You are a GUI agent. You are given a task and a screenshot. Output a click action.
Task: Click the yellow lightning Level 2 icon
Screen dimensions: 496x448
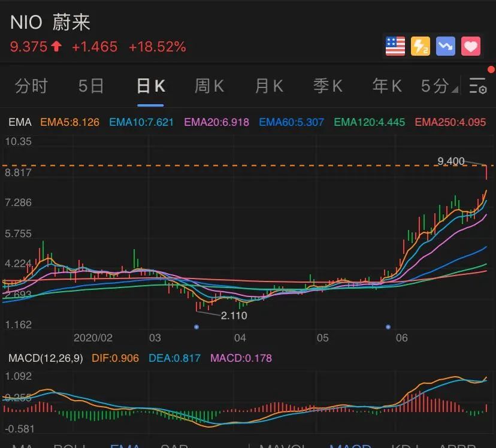421,46
